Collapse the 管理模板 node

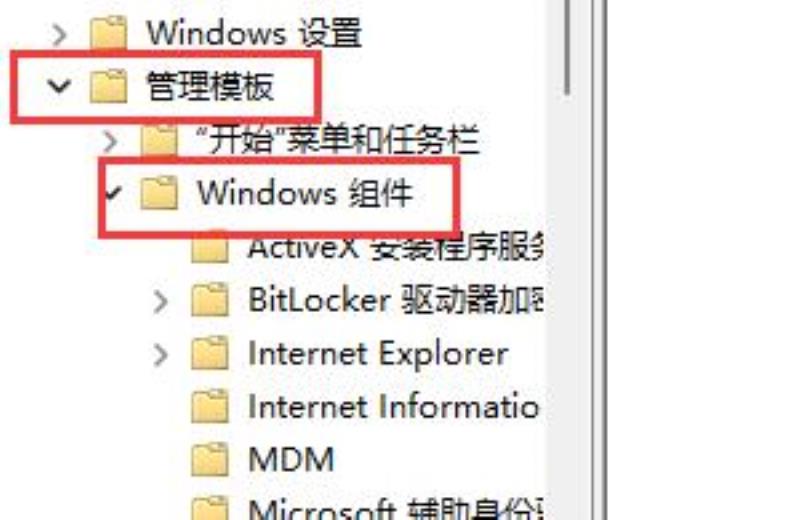(59, 86)
